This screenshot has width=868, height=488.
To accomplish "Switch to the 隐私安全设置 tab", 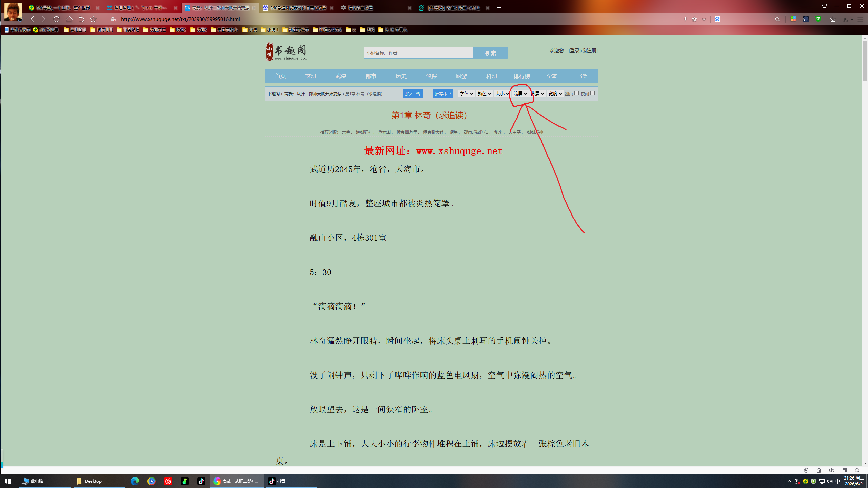I will coord(376,8).
